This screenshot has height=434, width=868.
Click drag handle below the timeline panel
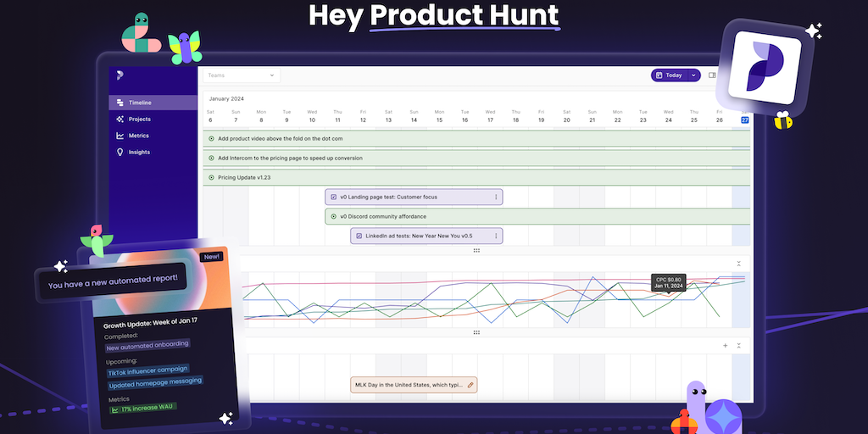(476, 250)
